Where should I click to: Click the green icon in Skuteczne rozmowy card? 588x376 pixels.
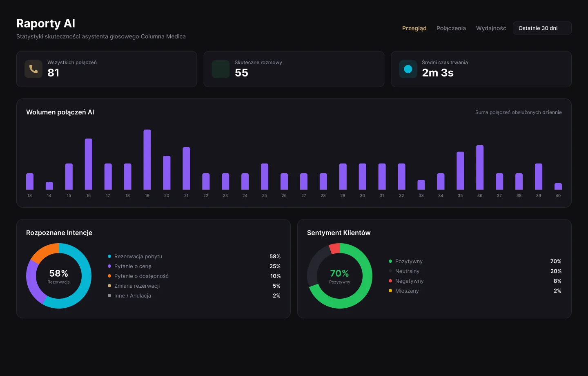(x=220, y=69)
